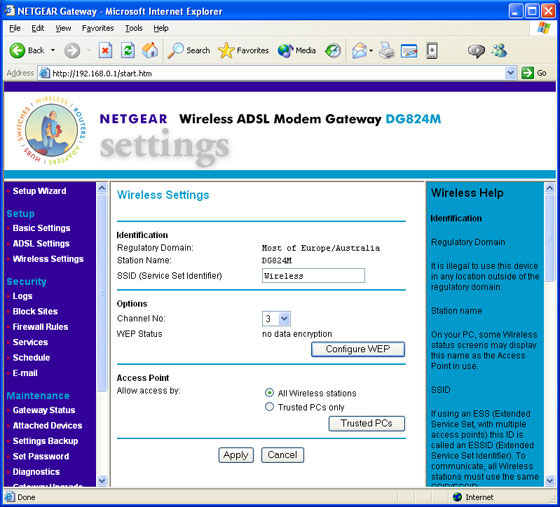Click the Messenger people icon

coord(499,51)
